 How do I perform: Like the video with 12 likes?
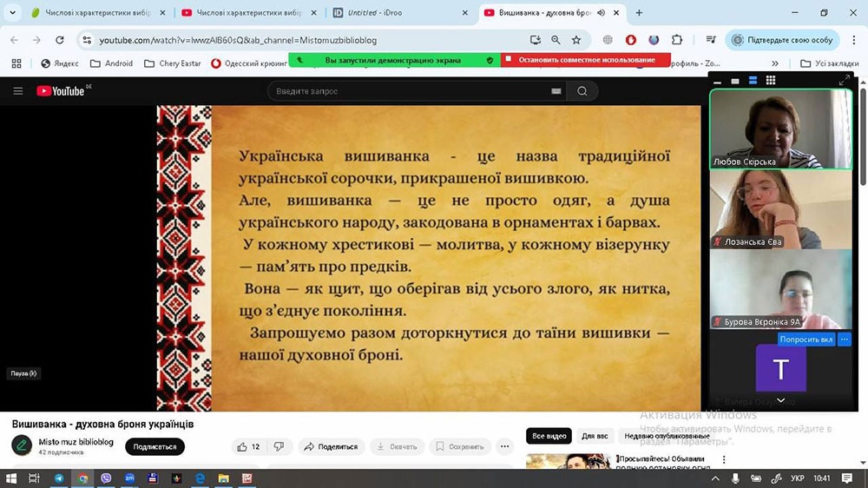(248, 447)
